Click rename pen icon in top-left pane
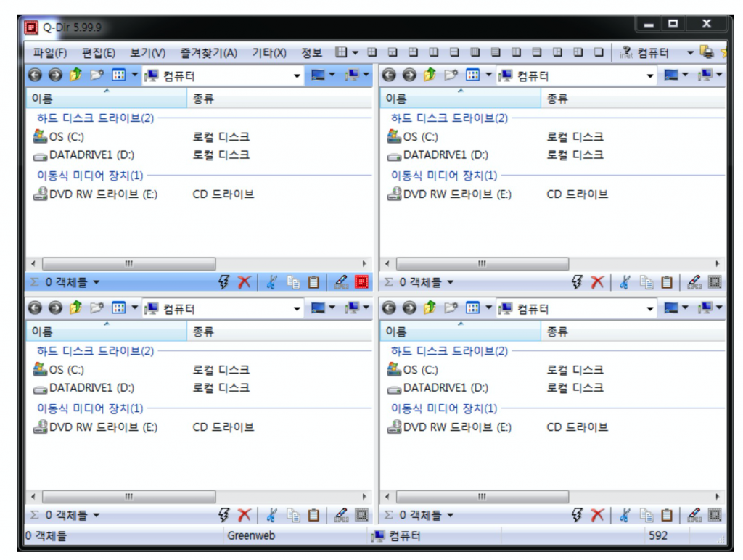 coord(341,282)
